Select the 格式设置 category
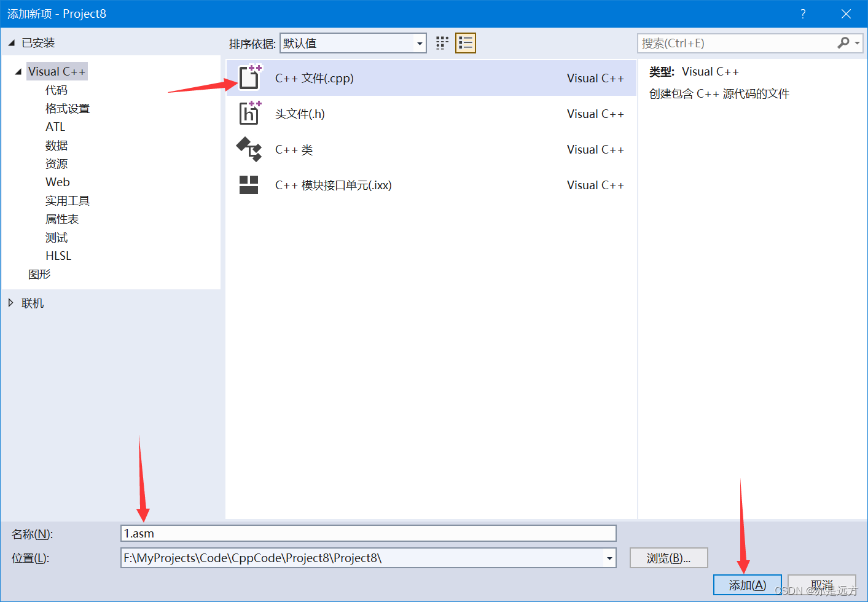The image size is (868, 602). coord(68,109)
